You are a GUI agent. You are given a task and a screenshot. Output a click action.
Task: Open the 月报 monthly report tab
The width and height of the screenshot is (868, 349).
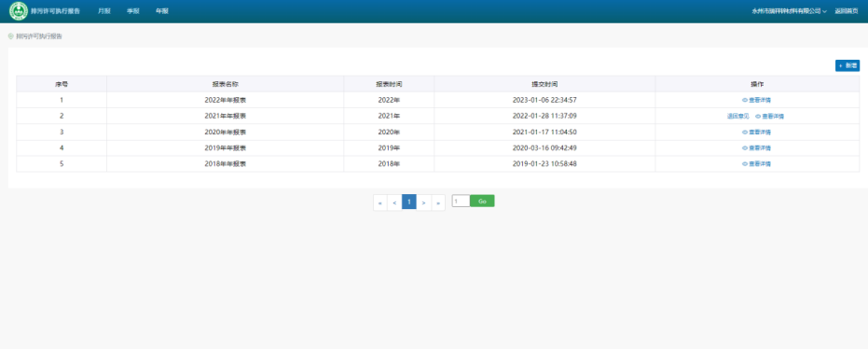(104, 11)
